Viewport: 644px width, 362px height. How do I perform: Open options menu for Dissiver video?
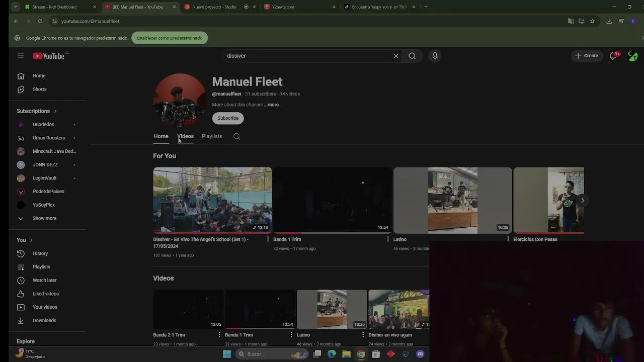coord(268,239)
